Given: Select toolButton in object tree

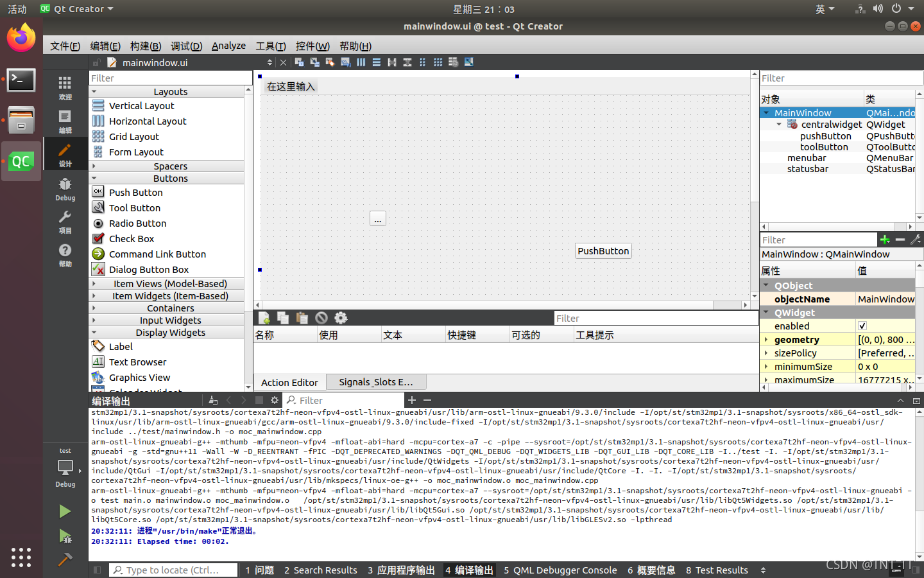Looking at the screenshot, I should (x=824, y=147).
